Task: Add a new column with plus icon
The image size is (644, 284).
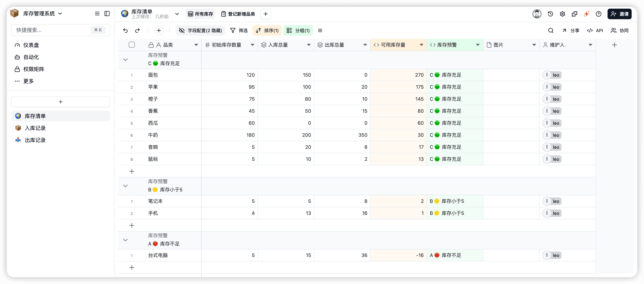Action: [x=614, y=45]
